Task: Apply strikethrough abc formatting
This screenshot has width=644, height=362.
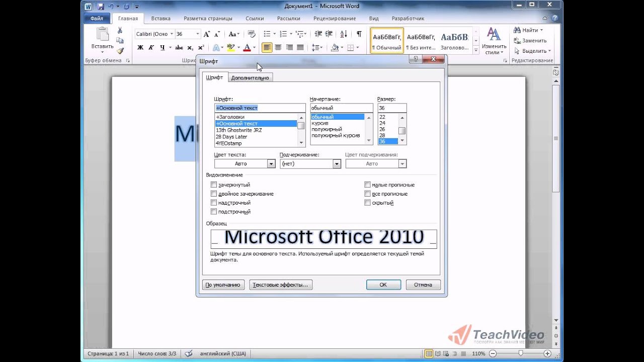Action: coord(179,48)
